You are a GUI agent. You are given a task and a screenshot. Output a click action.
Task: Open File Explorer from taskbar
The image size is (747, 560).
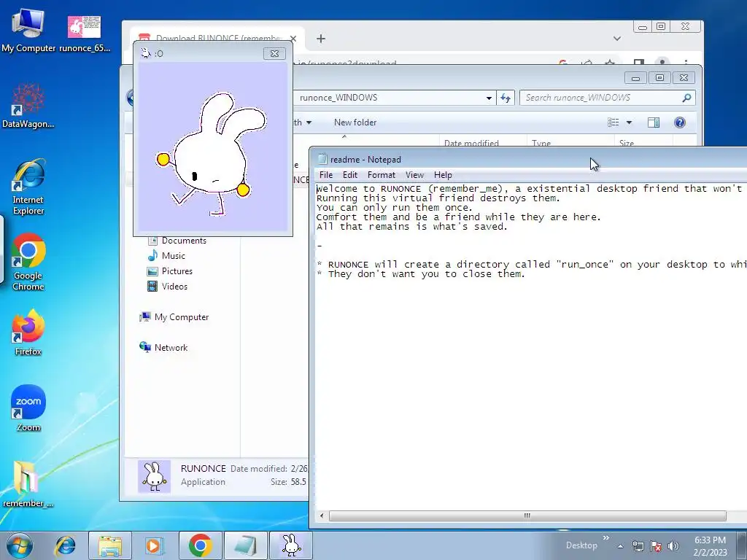point(110,545)
